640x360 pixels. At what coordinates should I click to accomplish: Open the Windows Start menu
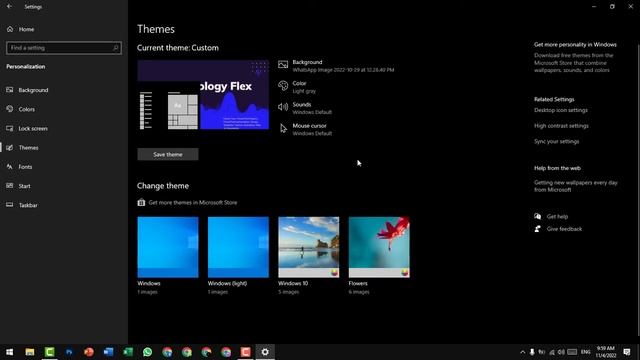9,352
